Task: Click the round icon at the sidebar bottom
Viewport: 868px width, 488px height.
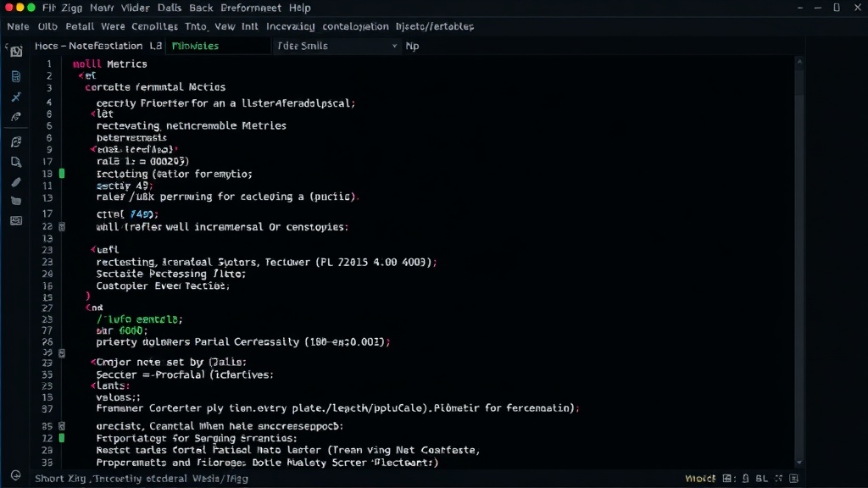Action: point(15,475)
